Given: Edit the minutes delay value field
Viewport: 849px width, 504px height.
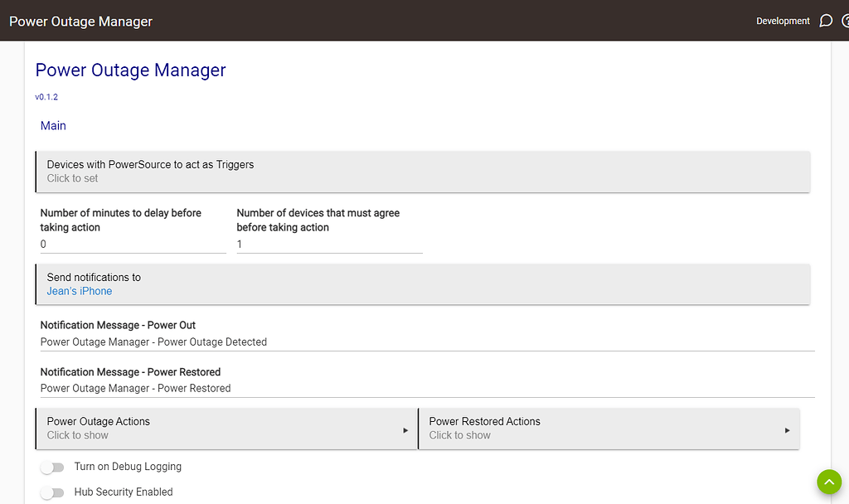Looking at the screenshot, I should [x=133, y=244].
